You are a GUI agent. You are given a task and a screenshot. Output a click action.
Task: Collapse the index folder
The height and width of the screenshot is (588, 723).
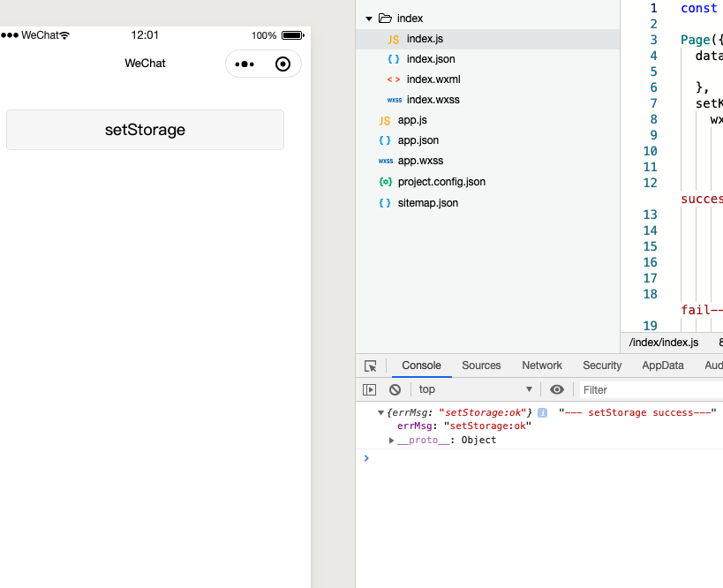(369, 19)
